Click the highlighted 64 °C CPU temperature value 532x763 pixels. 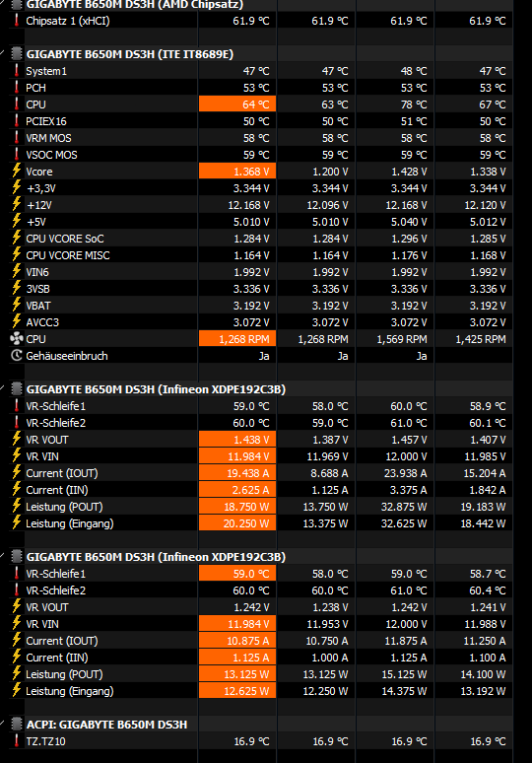237,104
